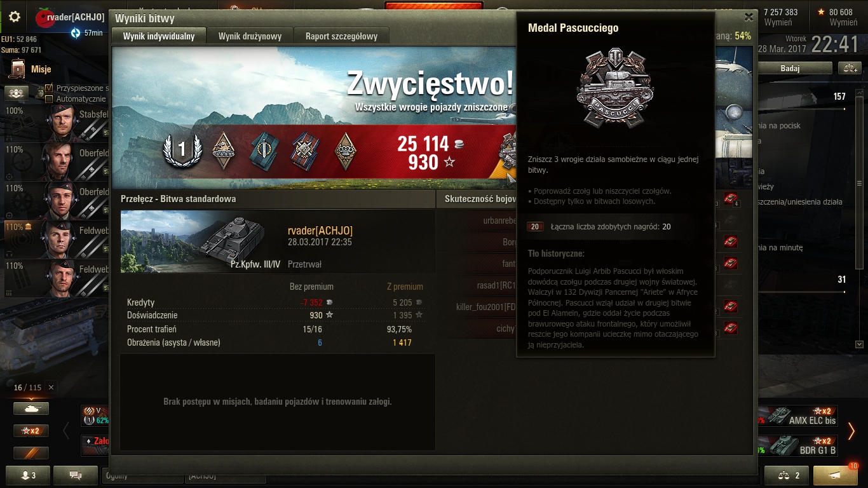868x488 pixels.
Task: Enable the Automatycznie checkbox
Action: point(49,99)
